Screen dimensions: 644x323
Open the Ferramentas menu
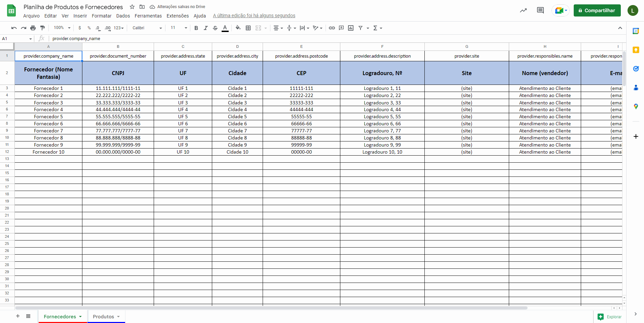[148, 16]
